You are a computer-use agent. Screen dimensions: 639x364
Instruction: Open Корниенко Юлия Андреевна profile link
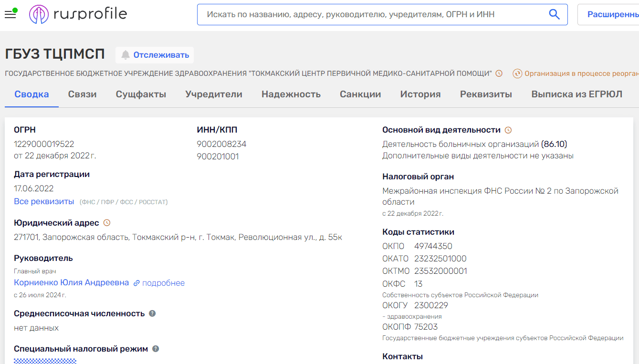(72, 282)
